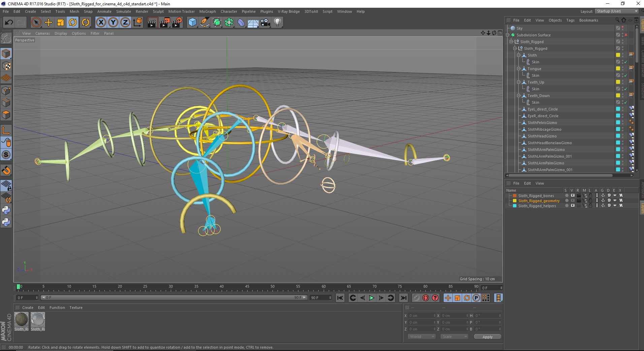The image size is (644, 351).
Task: Open the spline pen tool icon
Action: coord(204,23)
